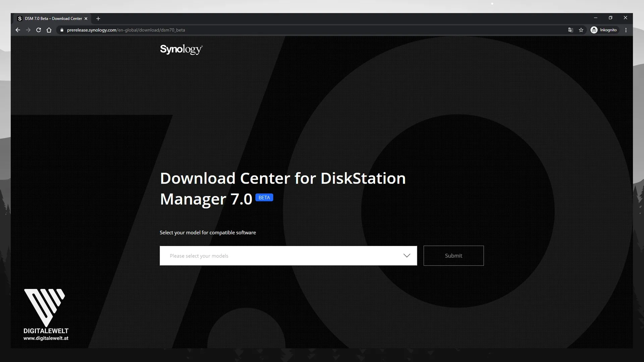
Task: Expand model list via the chevron arrow
Action: [407, 256]
